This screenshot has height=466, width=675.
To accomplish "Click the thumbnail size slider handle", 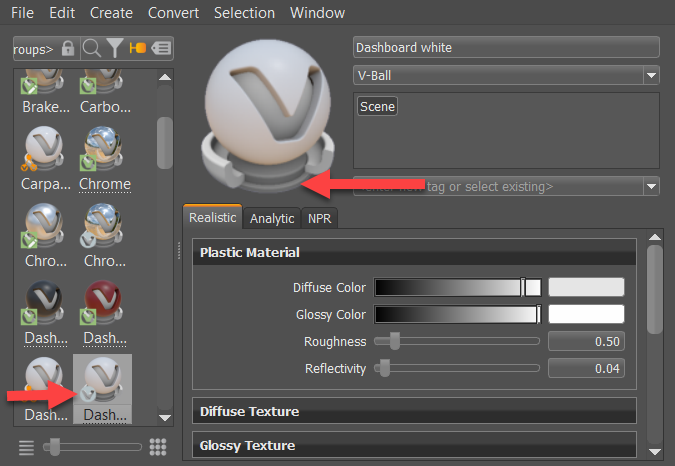I will [x=54, y=447].
